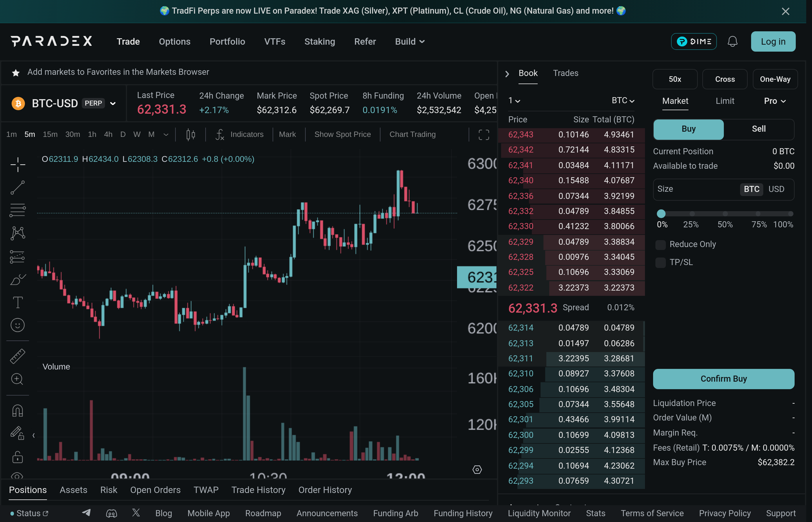The image size is (812, 522).
Task: Select the Text annotation tool
Action: (x=18, y=302)
